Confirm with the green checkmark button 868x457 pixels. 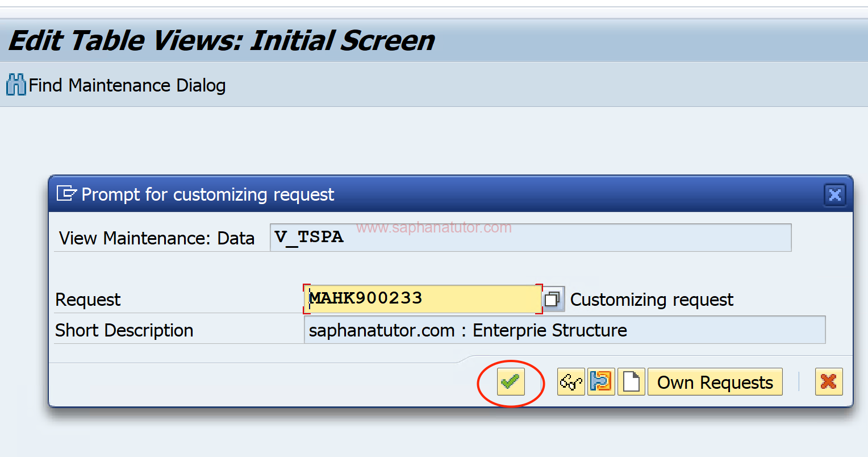pos(511,381)
